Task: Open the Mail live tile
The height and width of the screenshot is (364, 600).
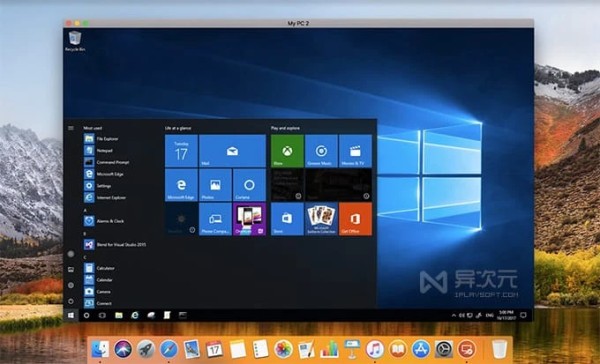Action: click(232, 151)
